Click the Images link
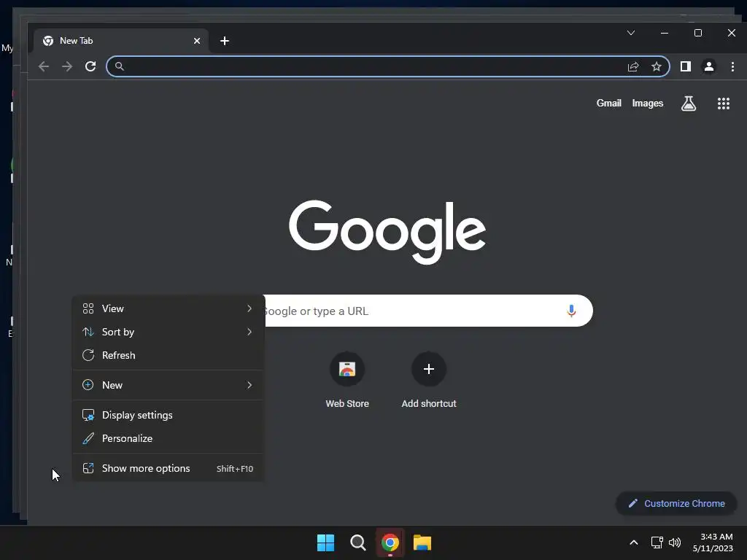Image resolution: width=747 pixels, height=560 pixels. [648, 104]
